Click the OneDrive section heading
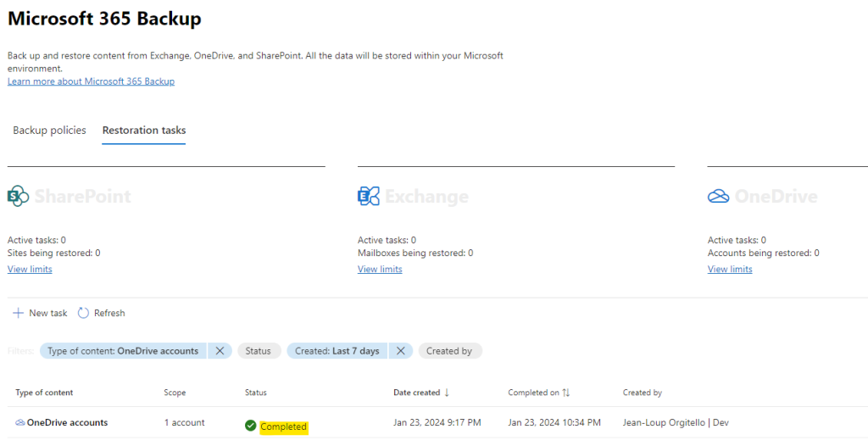 [x=776, y=196]
